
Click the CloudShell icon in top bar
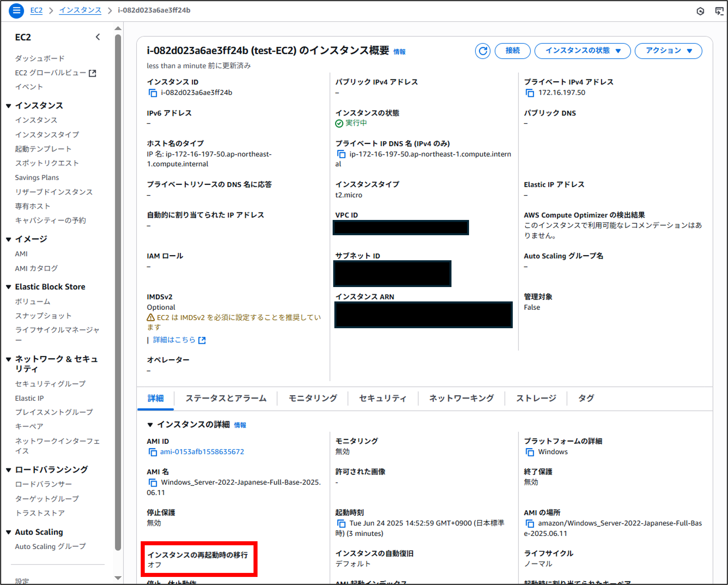(x=719, y=11)
